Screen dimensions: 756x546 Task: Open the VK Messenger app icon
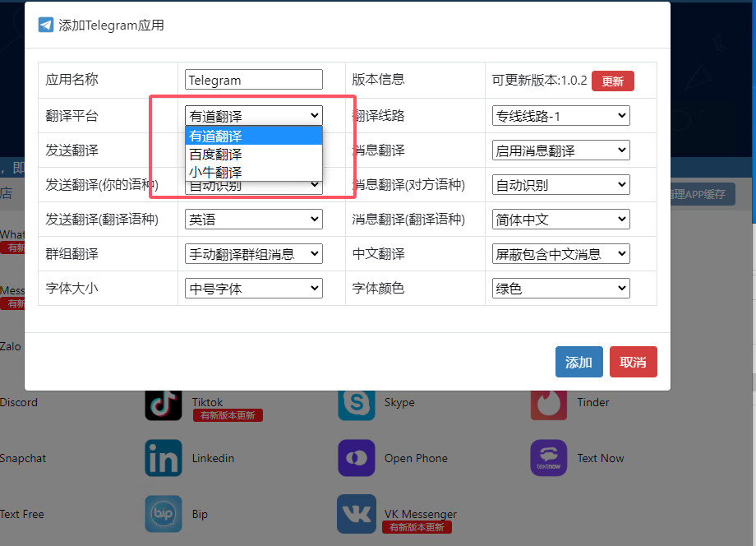coord(357,514)
